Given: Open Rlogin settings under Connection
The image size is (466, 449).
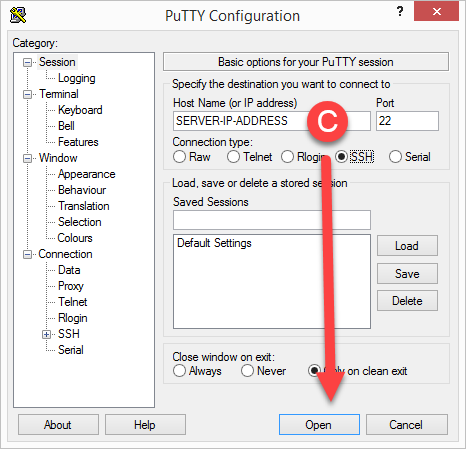Looking at the screenshot, I should coord(73,318).
